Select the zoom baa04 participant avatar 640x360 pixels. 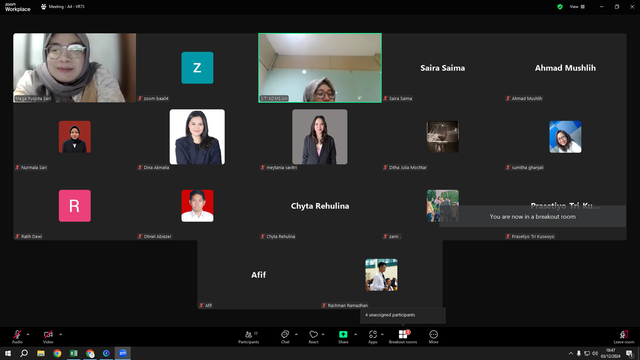point(197,68)
